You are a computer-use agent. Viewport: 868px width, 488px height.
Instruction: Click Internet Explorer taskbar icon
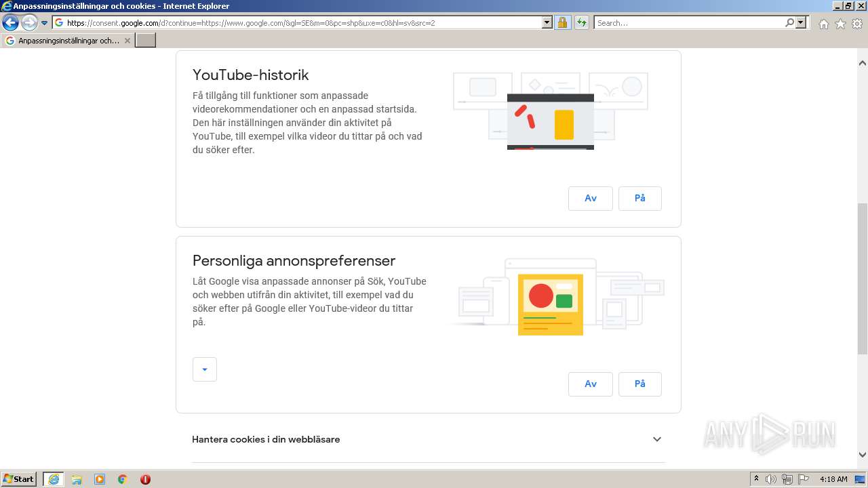click(54, 479)
